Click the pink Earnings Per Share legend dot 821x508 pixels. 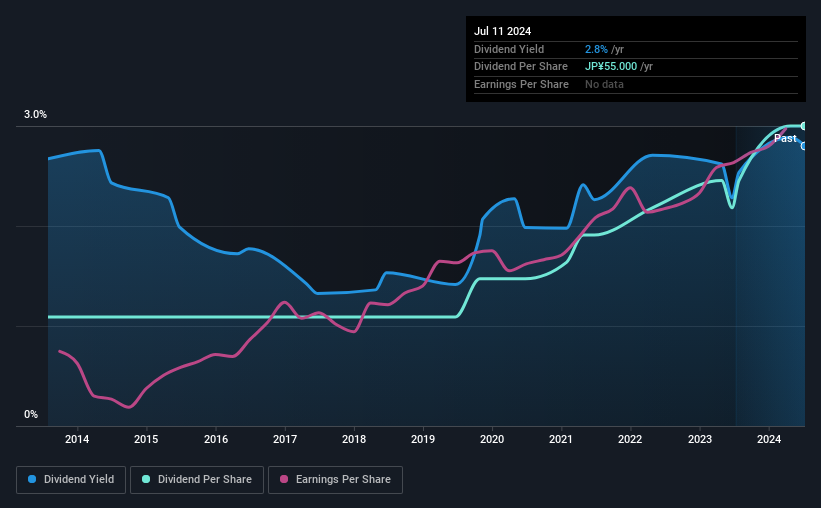point(284,479)
